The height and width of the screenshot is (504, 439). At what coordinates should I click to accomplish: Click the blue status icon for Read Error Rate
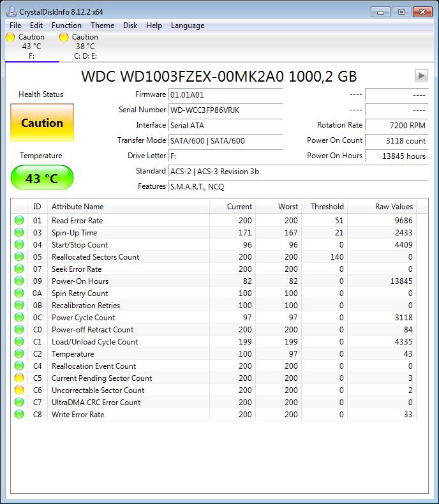pos(19,221)
